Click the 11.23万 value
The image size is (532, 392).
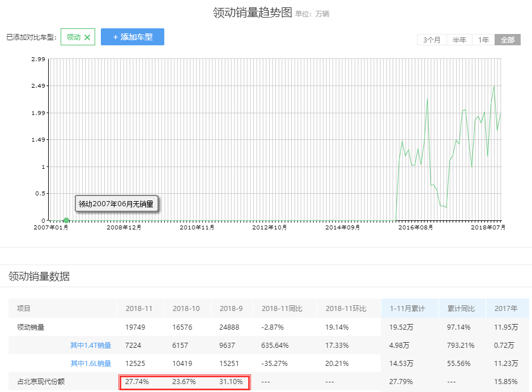tap(506, 364)
